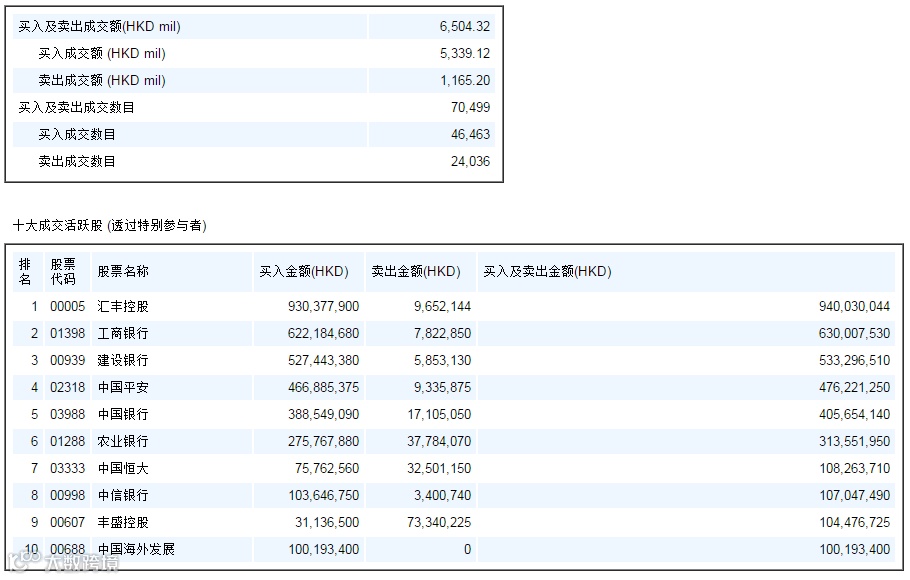Click buy amount 100,193,400 in row 10
This screenshot has height=580, width=910.
coord(323,549)
